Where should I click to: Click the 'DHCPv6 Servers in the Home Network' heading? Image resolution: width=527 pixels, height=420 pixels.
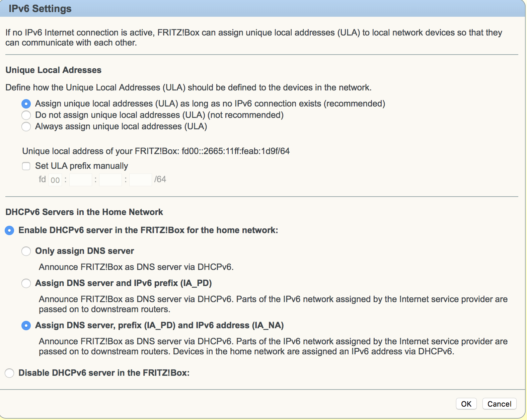tap(84, 212)
